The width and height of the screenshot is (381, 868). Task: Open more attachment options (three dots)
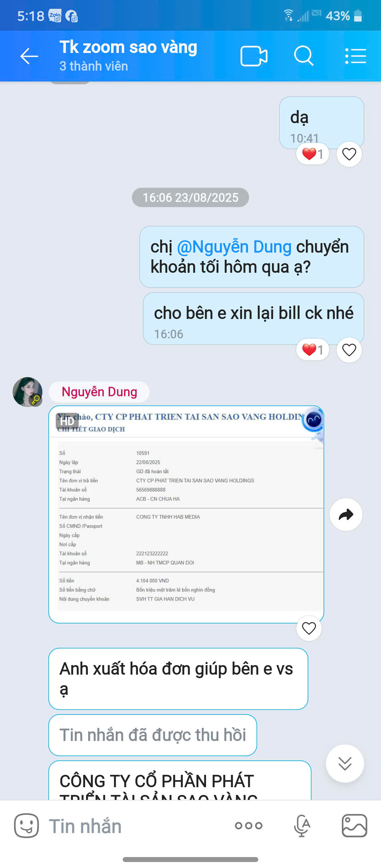[x=249, y=826]
